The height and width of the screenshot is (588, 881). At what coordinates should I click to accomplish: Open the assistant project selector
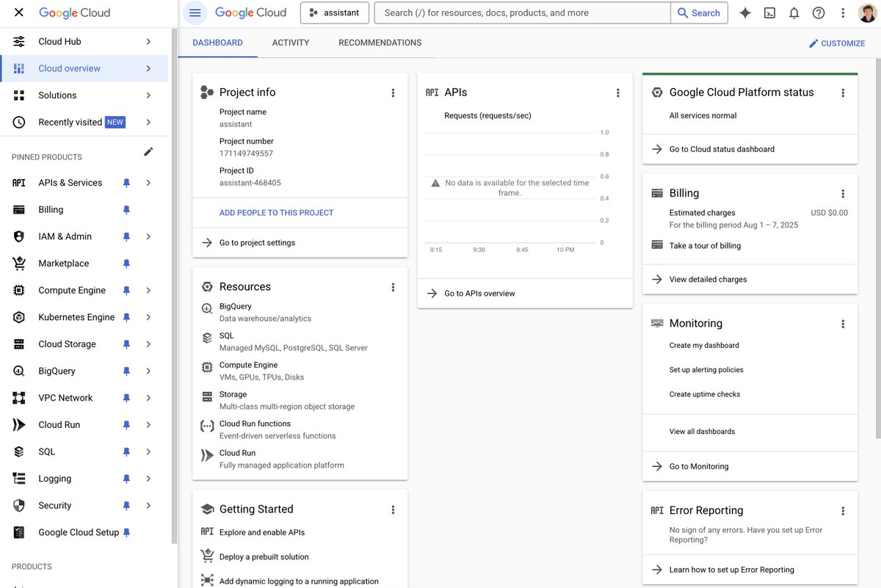click(x=335, y=12)
